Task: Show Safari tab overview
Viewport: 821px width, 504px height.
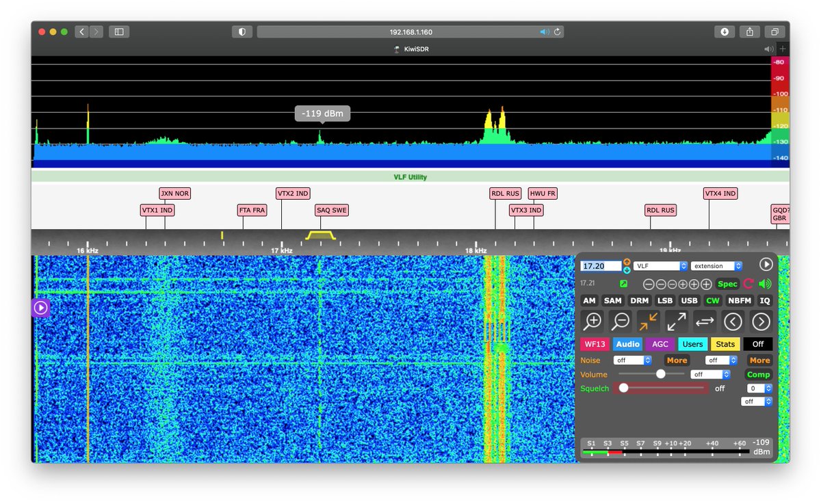Action: pos(775,31)
